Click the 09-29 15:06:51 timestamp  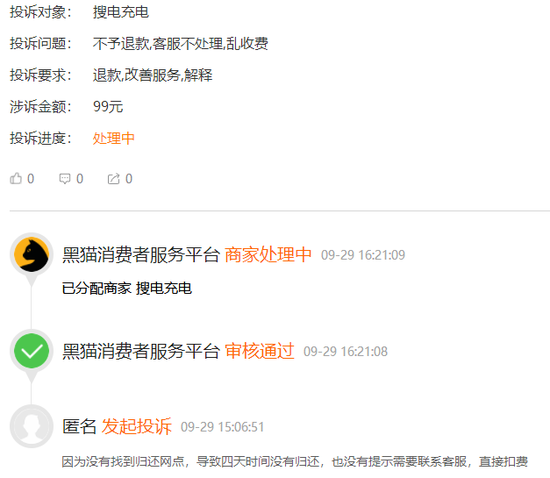222,427
